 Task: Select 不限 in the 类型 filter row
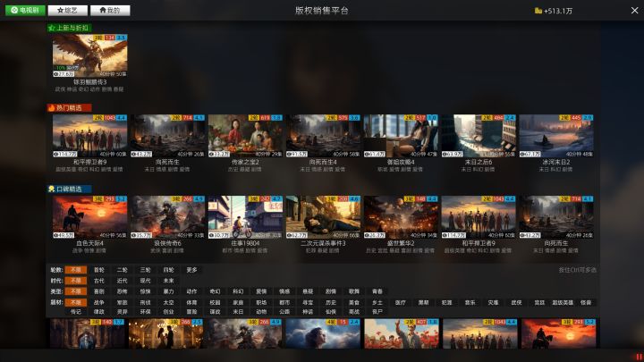[x=75, y=291]
